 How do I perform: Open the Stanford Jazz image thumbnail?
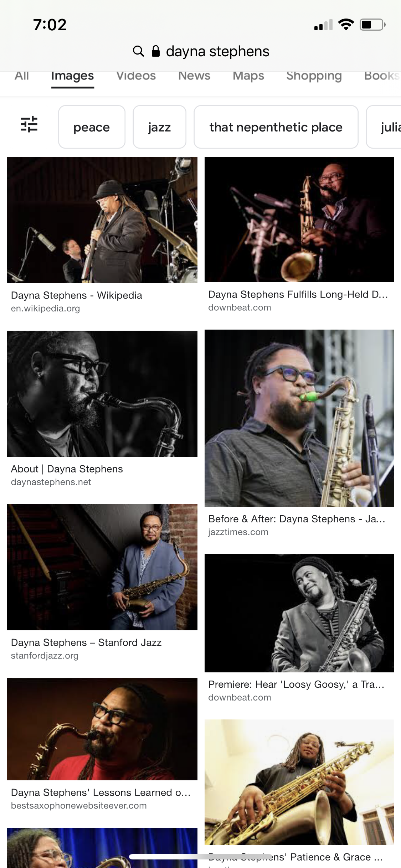click(102, 567)
